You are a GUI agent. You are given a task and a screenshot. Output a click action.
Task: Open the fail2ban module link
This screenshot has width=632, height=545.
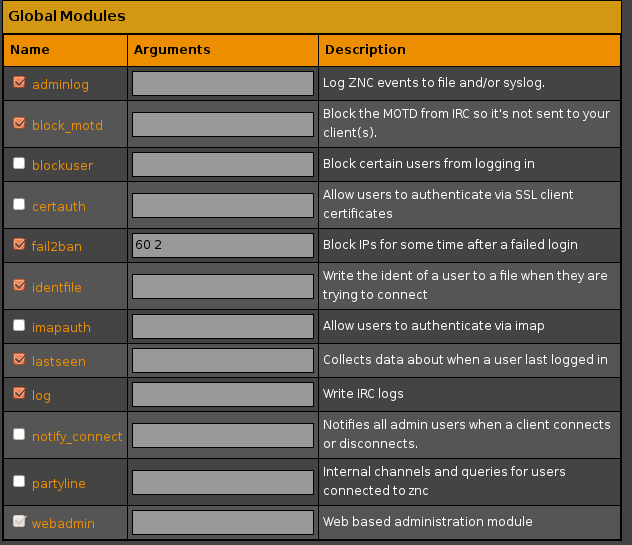click(x=57, y=246)
